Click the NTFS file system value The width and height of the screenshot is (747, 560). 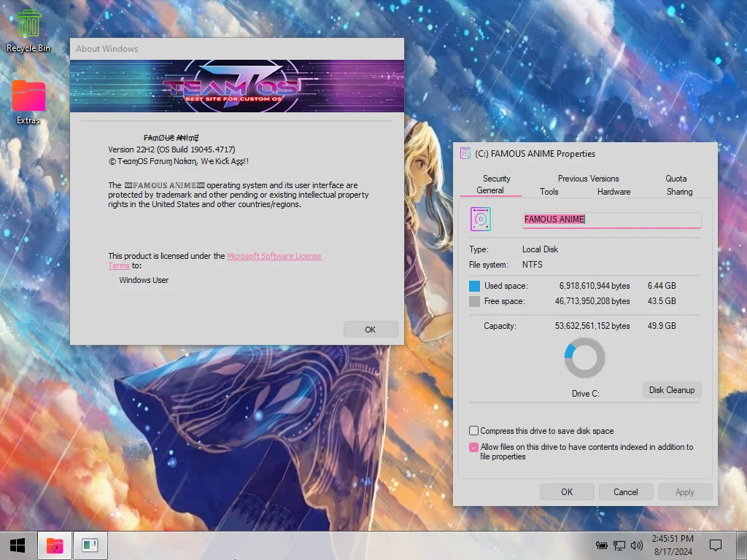532,264
